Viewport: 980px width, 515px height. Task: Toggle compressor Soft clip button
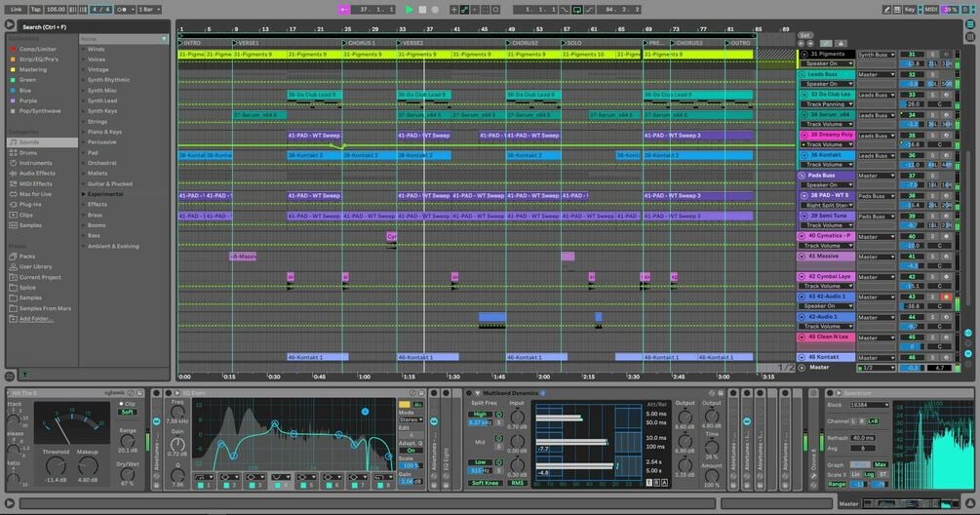[128, 412]
